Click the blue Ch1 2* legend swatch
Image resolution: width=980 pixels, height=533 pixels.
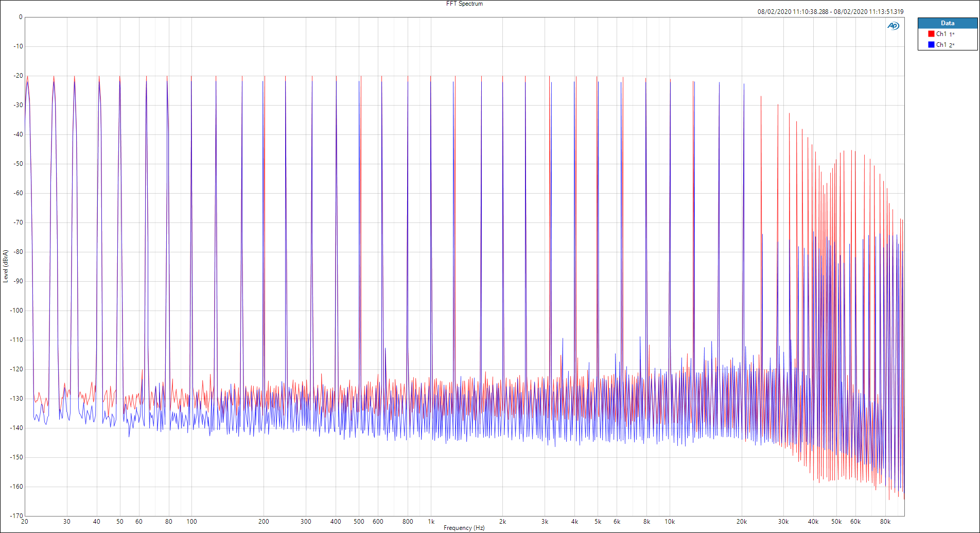(x=931, y=45)
